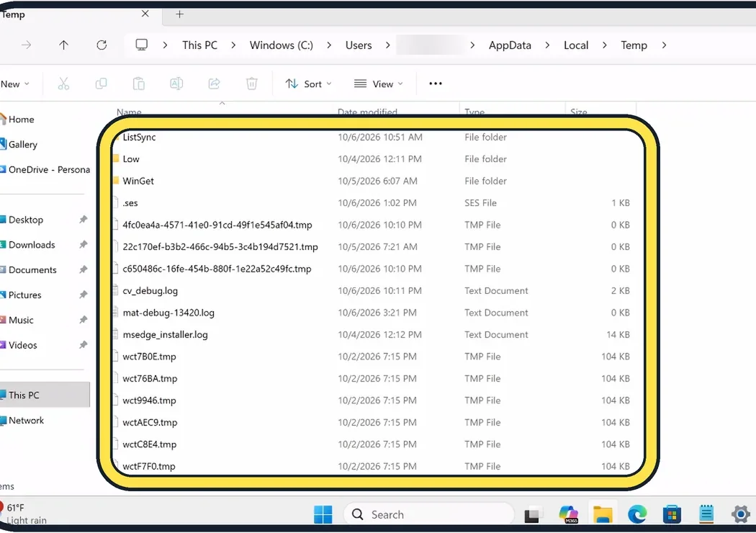Click the Delete trash icon

click(252, 84)
